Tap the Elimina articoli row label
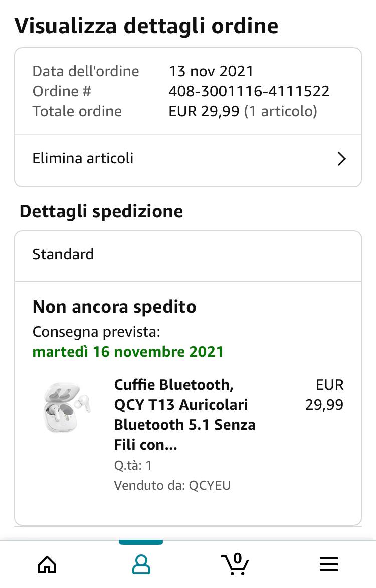Image resolution: width=376 pixels, height=588 pixels. click(83, 159)
